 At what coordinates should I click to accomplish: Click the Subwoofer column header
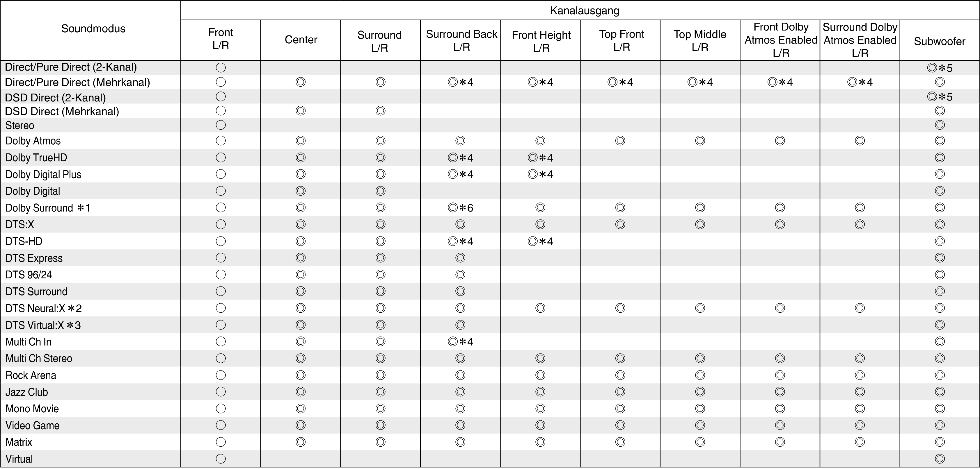tap(939, 42)
